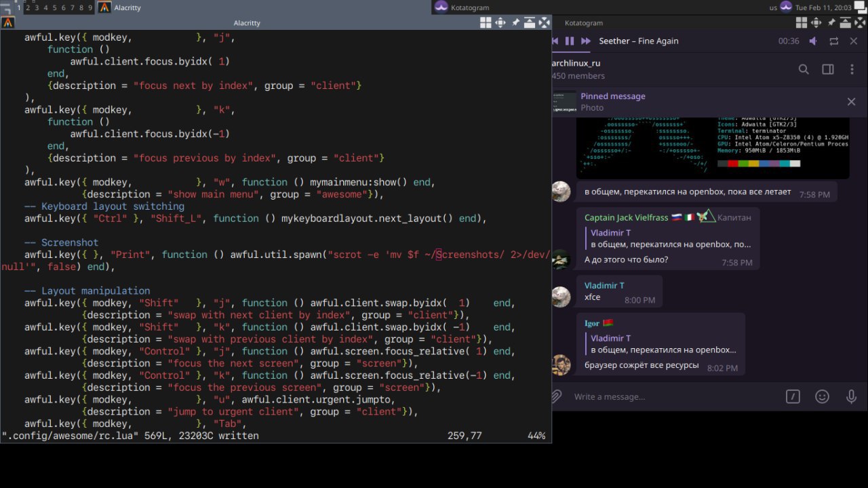
Task: Toggle sticky pin on Kotatogram titlebar
Action: (831, 22)
